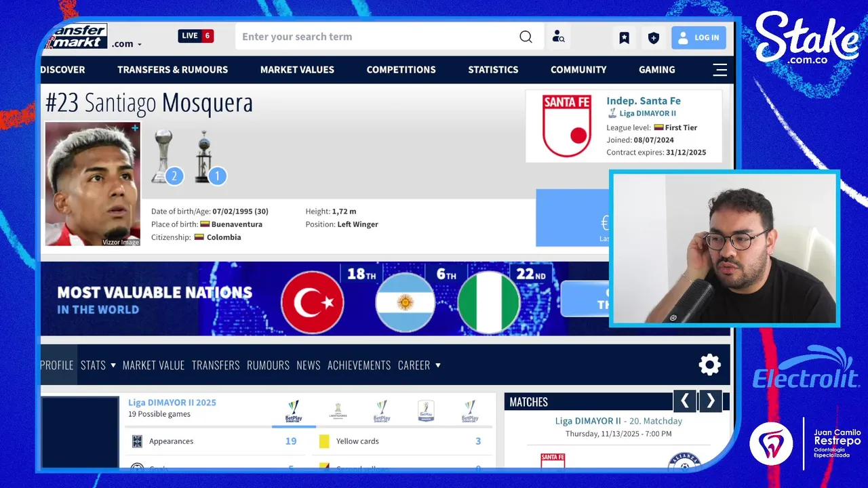The image size is (868, 488).
Task: Open the hamburger menu icon
Action: 719,70
